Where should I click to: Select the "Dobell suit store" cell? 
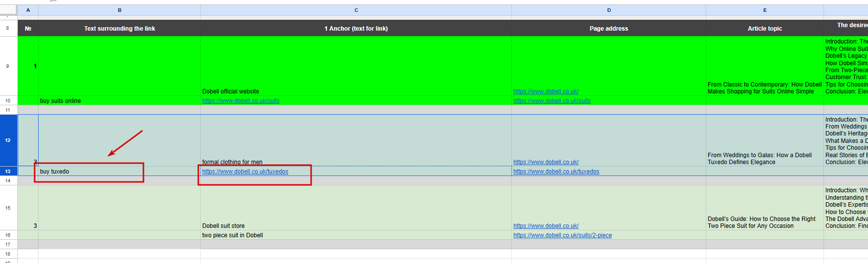coord(356,208)
